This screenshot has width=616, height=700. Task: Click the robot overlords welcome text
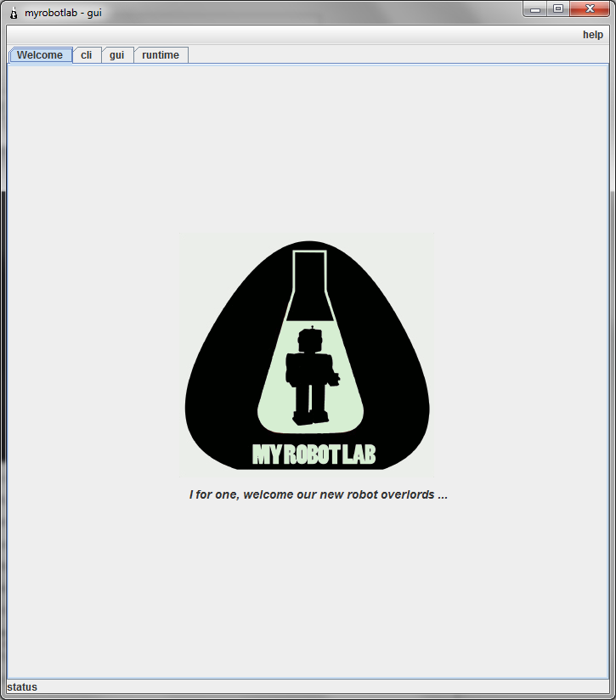[x=319, y=494]
